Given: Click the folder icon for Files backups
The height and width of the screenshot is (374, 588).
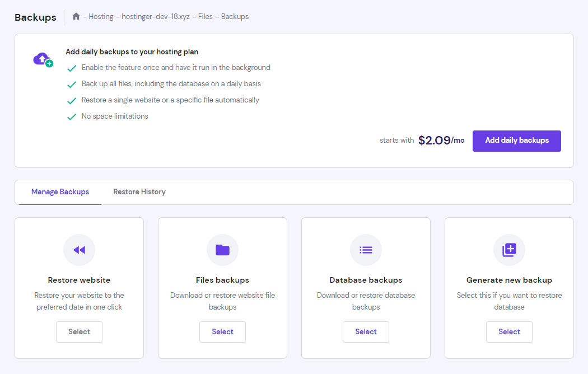Looking at the screenshot, I should coord(222,250).
